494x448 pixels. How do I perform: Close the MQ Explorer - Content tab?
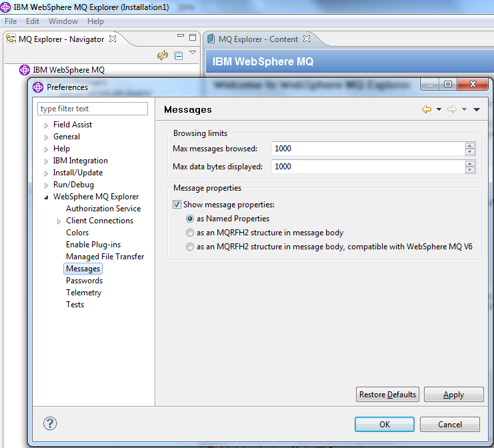[307, 39]
